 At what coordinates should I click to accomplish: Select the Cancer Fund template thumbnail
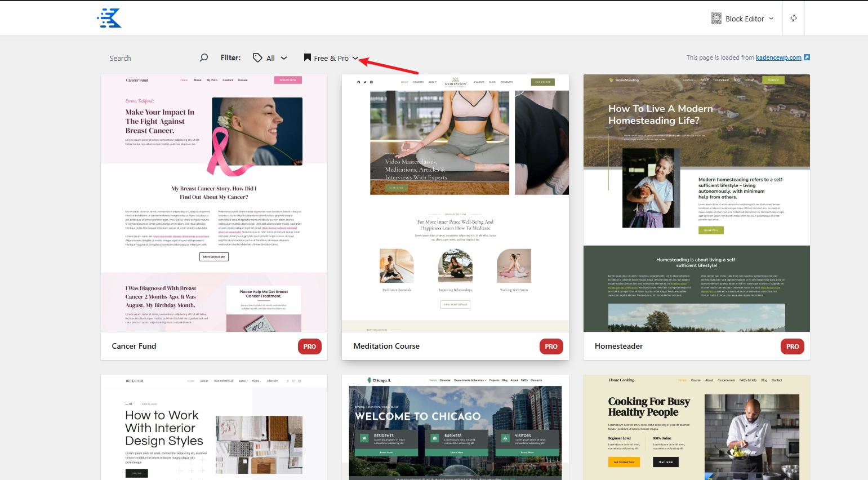[x=214, y=203]
